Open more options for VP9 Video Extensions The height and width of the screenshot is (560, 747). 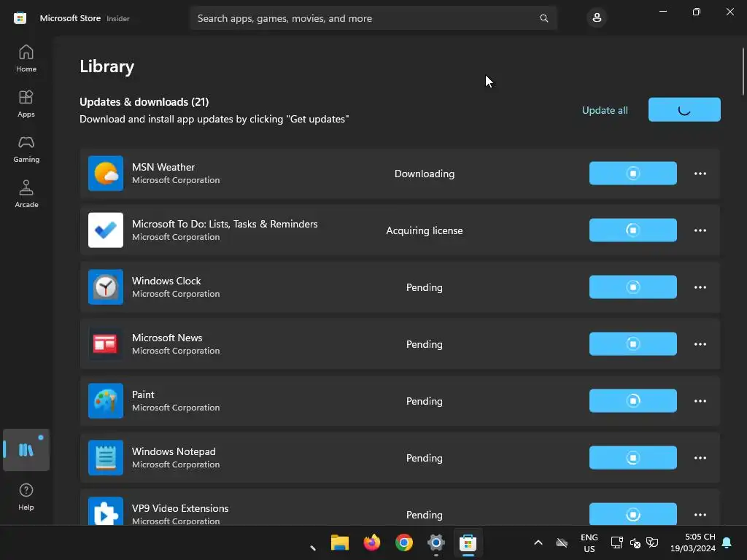click(x=700, y=514)
